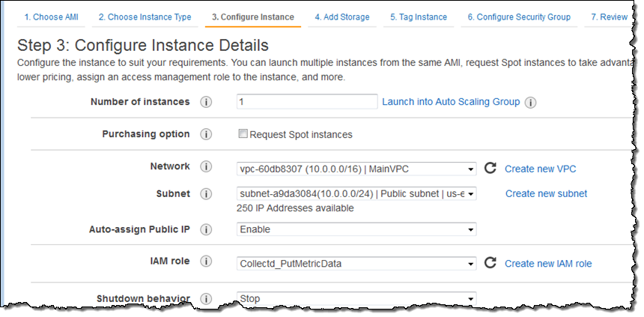The image size is (644, 317).
Task: Enable Request Spot instances checkbox
Action: tap(243, 134)
